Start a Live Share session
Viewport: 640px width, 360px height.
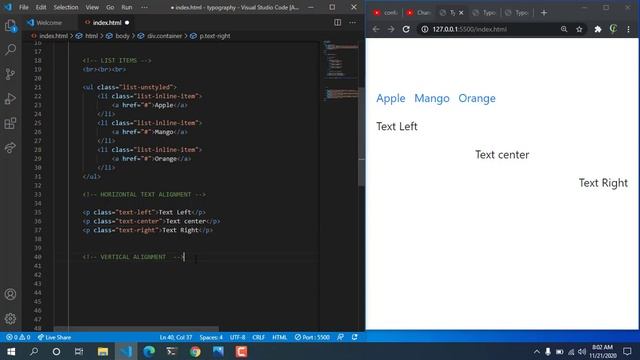(54, 337)
